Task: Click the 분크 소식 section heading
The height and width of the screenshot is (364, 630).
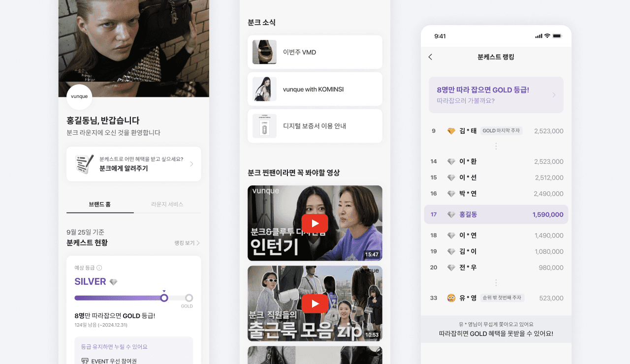Action: pos(261,23)
